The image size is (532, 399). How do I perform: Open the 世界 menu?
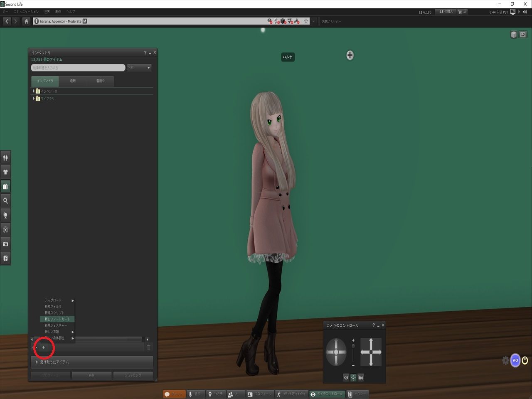(x=47, y=12)
